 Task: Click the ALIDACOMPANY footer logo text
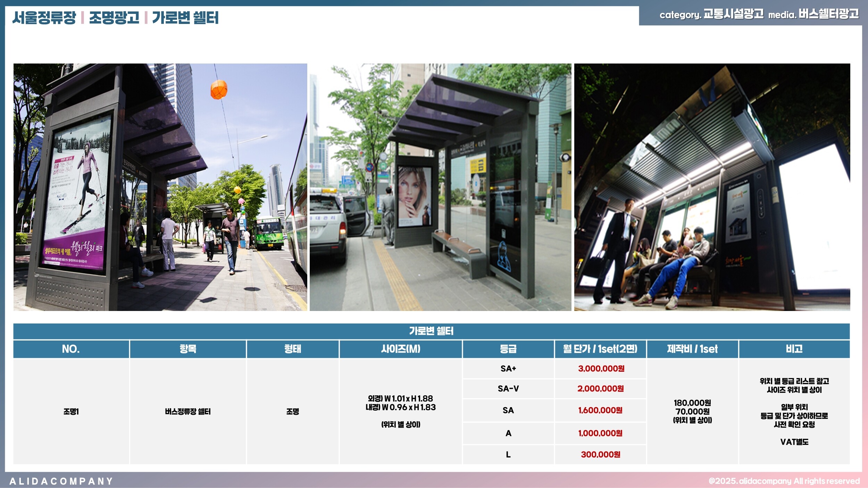[x=61, y=481]
